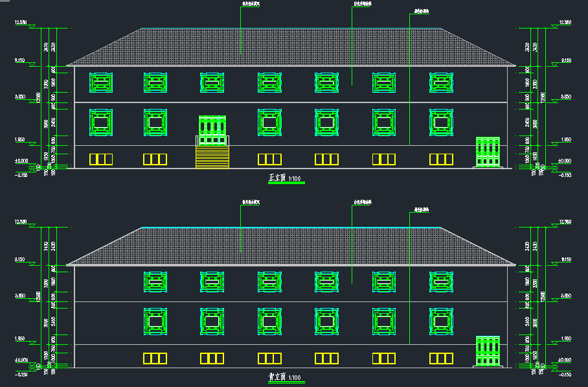588x387 pixels.
Task: Select the yellow entrance staircase on front elevation
Action: click(212, 158)
